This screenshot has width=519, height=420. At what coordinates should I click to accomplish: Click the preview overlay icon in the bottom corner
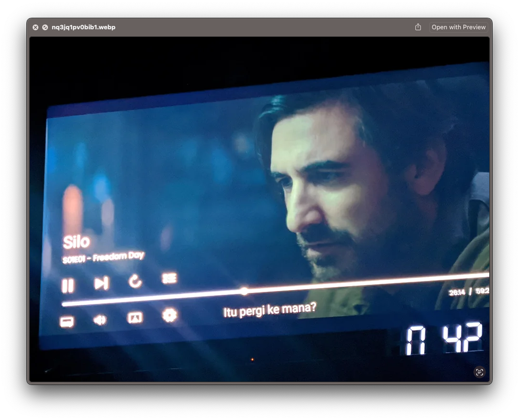(480, 372)
